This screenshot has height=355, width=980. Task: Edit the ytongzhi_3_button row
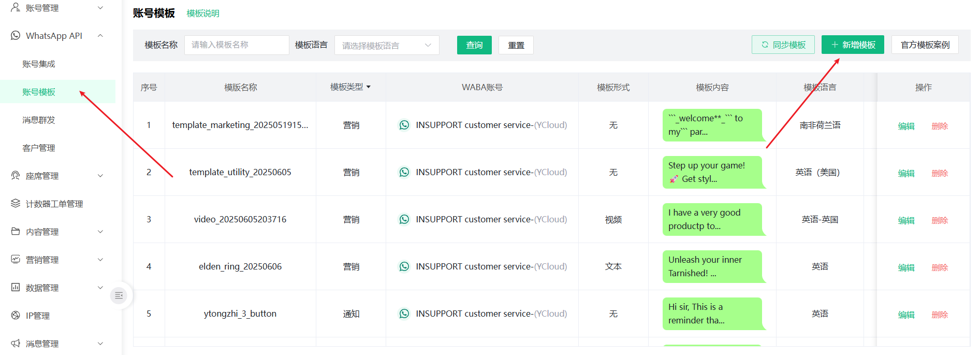pos(906,315)
